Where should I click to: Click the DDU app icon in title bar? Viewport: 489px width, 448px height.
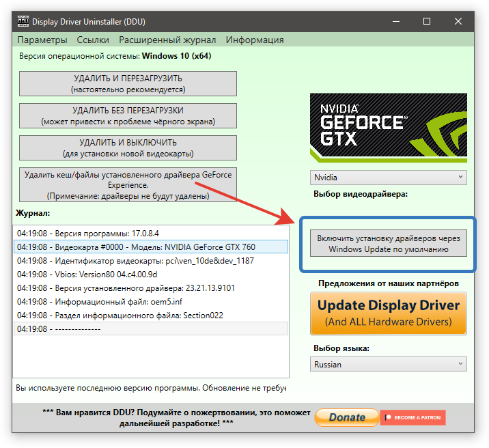pos(23,21)
